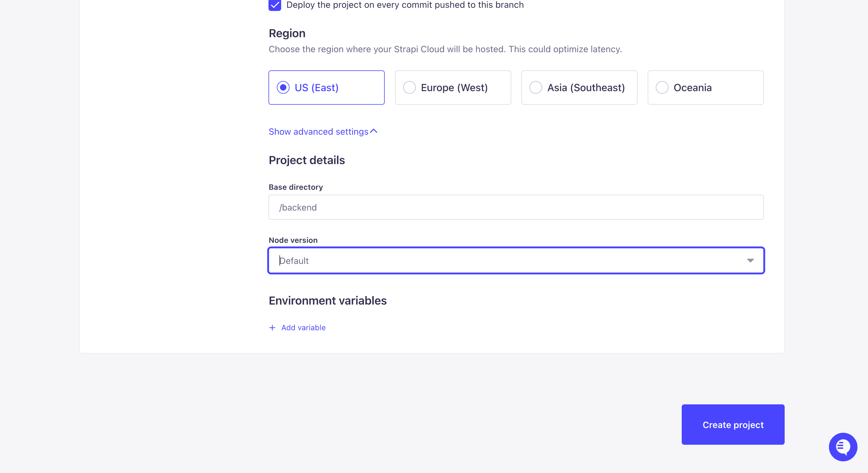The height and width of the screenshot is (473, 868).
Task: Click the Node version dropdown arrow
Action: pos(750,260)
